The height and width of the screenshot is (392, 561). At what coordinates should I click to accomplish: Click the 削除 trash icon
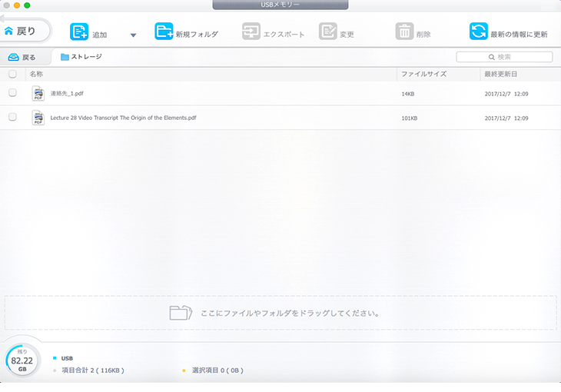404,32
